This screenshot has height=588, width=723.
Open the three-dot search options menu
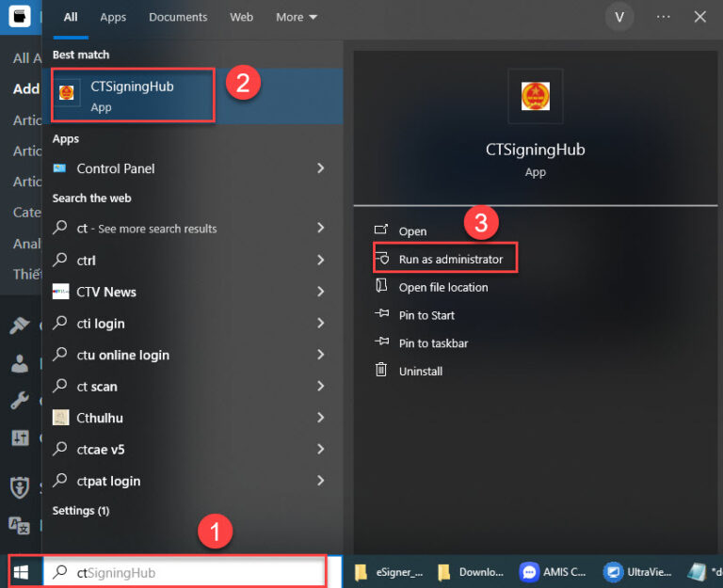pos(663,17)
